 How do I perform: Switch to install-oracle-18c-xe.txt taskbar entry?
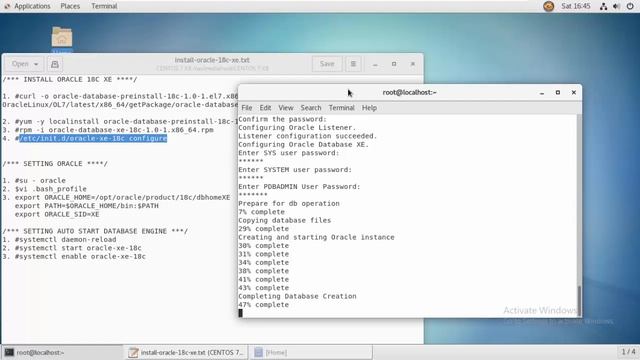point(186,352)
